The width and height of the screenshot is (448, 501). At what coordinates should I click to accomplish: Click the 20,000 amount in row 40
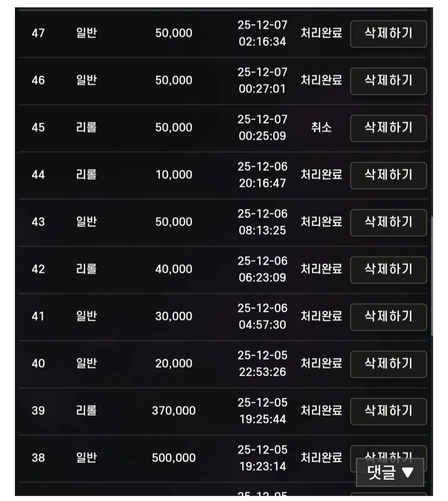(x=173, y=364)
